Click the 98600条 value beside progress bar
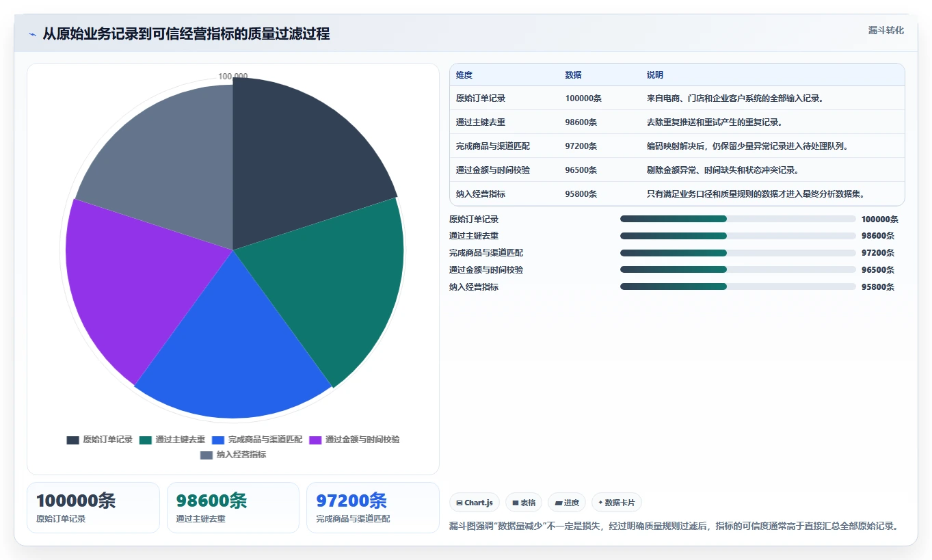The image size is (932, 560). pyautogui.click(x=878, y=236)
